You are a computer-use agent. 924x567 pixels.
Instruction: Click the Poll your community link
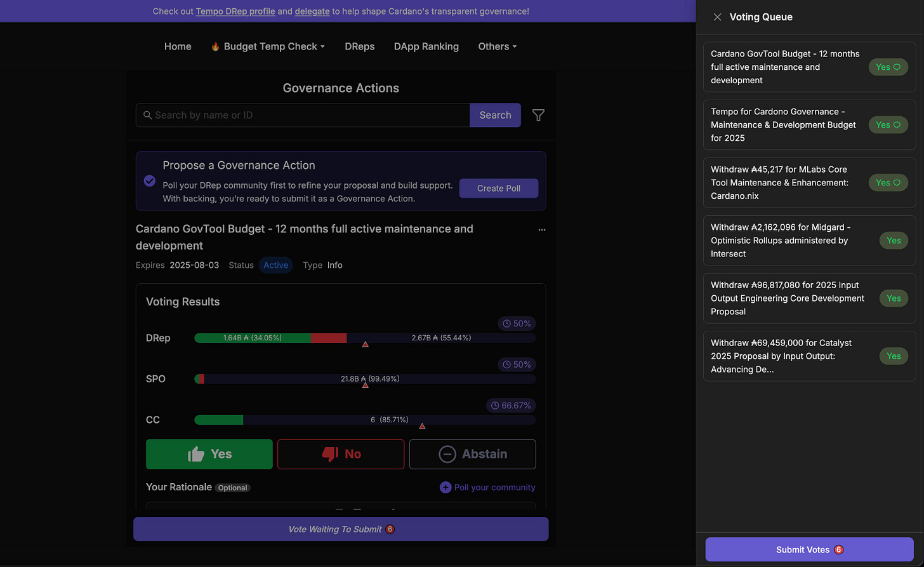click(494, 487)
